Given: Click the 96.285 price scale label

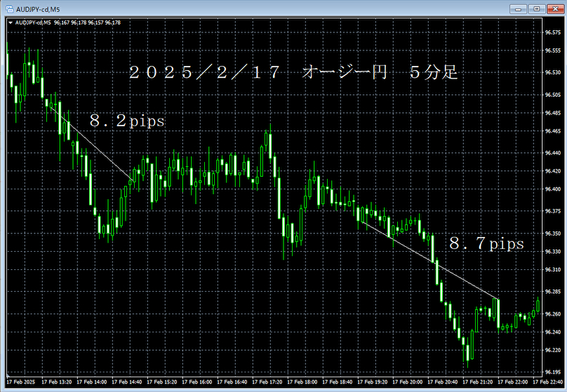Looking at the screenshot, I should [x=553, y=292].
